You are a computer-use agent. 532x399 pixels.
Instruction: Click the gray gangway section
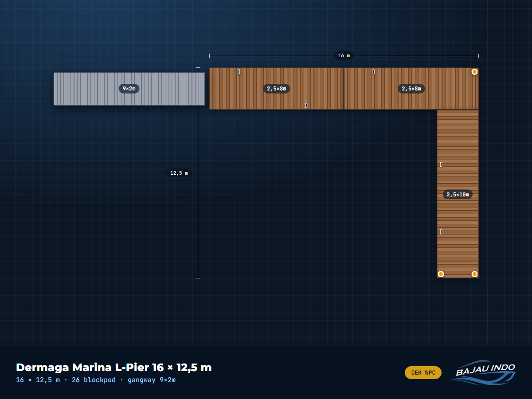click(129, 89)
